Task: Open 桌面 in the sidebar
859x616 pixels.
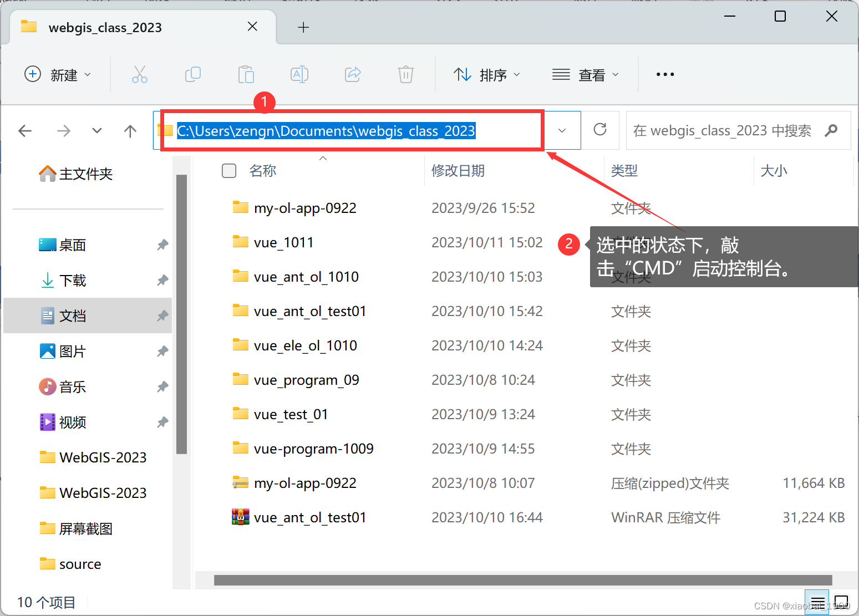Action: (x=63, y=245)
